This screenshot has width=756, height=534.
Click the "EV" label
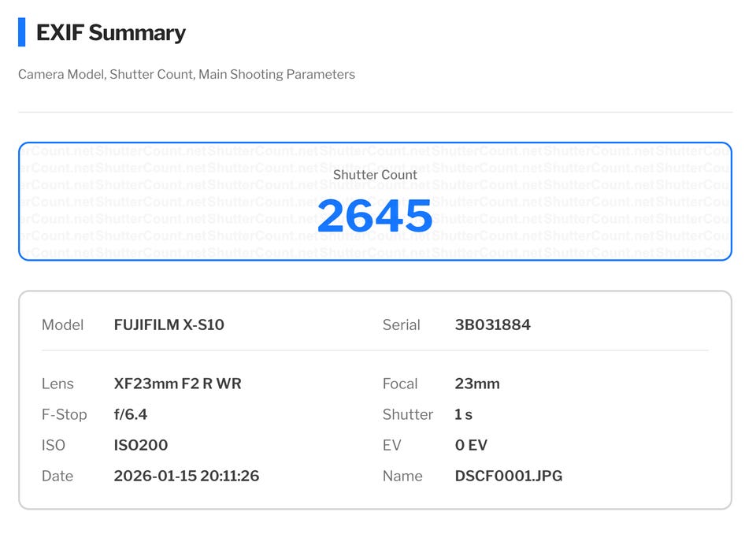[392, 445]
